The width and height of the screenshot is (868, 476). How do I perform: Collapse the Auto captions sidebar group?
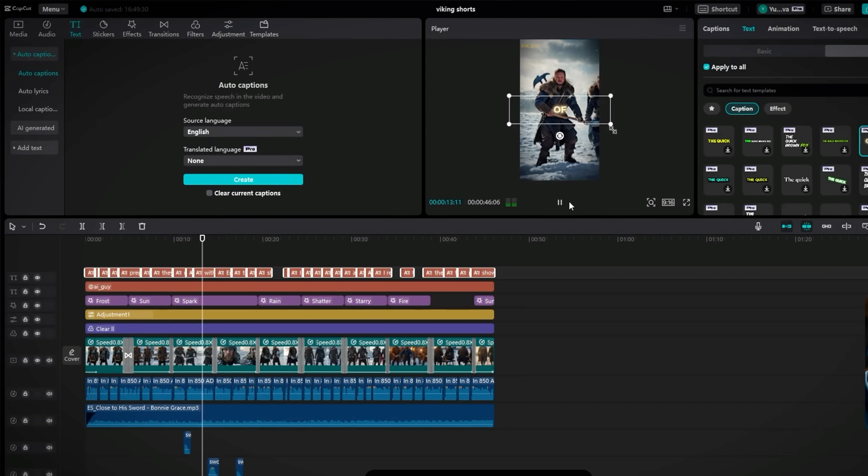34,54
